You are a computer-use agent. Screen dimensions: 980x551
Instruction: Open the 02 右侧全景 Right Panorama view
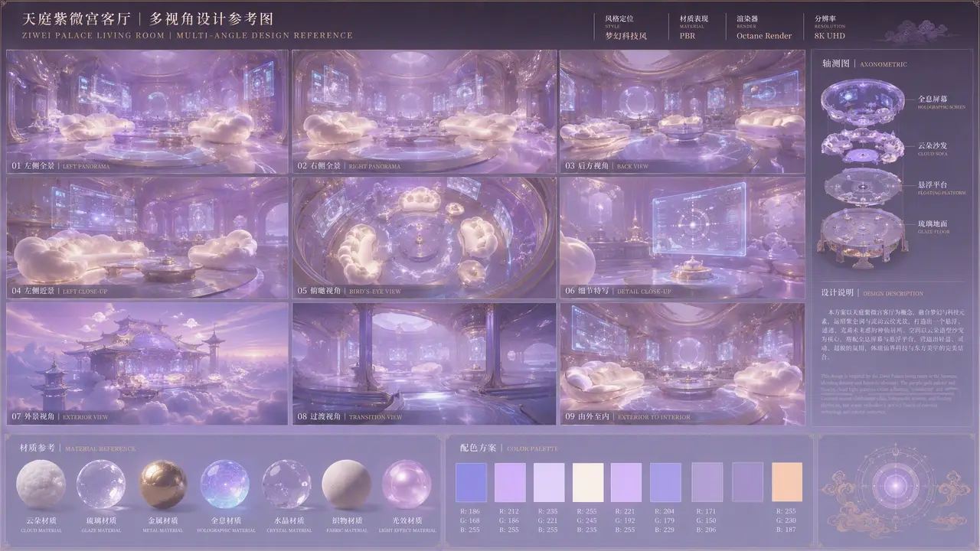click(424, 112)
